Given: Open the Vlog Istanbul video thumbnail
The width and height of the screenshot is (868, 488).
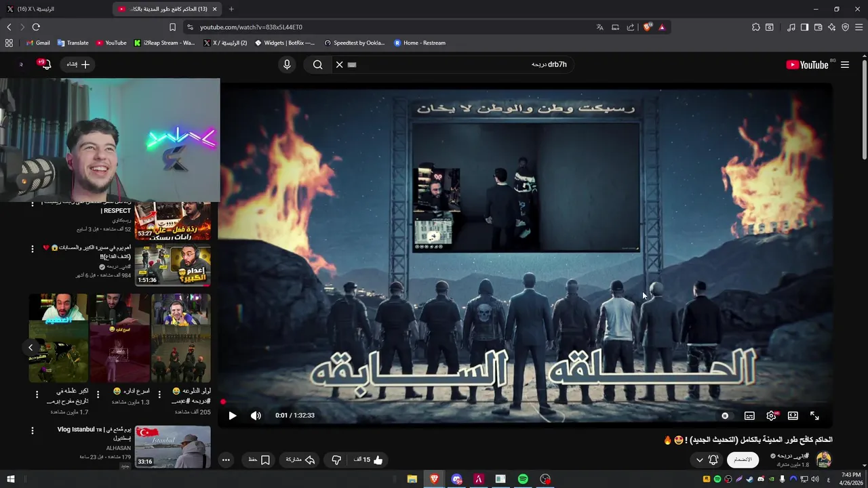Looking at the screenshot, I should click(172, 447).
